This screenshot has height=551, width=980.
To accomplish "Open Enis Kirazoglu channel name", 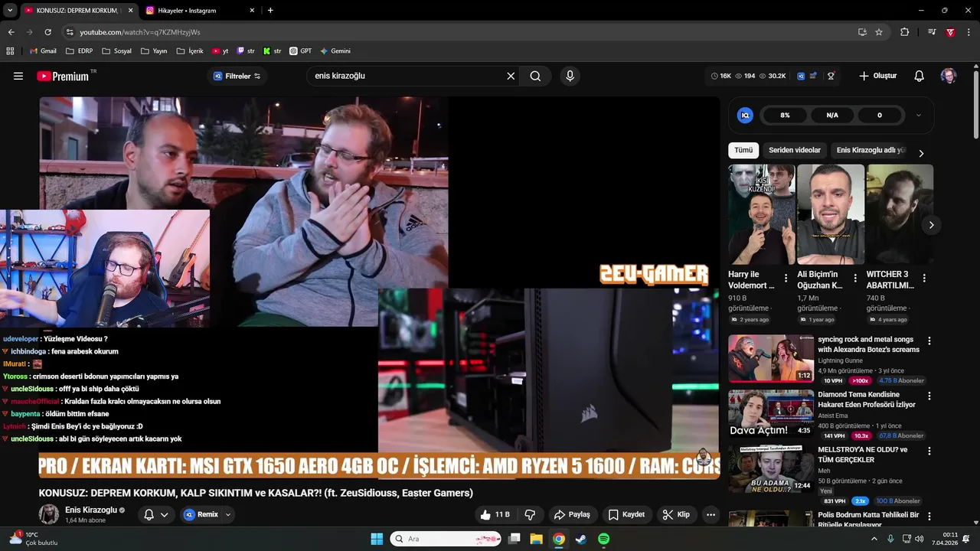I will [91, 510].
